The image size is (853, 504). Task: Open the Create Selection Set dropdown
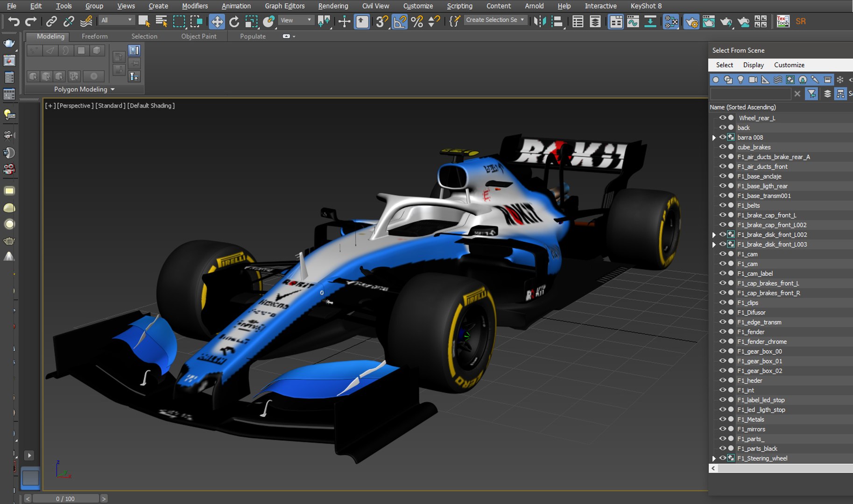point(495,20)
